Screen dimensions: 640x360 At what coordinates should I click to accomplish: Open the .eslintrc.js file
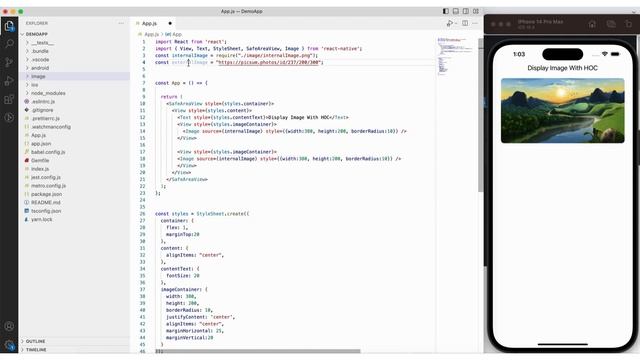coord(43,101)
